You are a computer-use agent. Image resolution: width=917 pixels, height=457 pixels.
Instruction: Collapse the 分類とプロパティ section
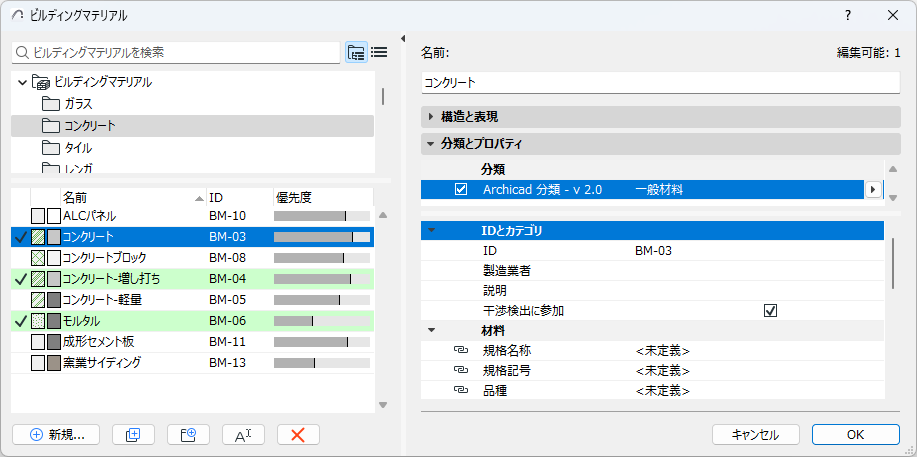click(x=430, y=144)
